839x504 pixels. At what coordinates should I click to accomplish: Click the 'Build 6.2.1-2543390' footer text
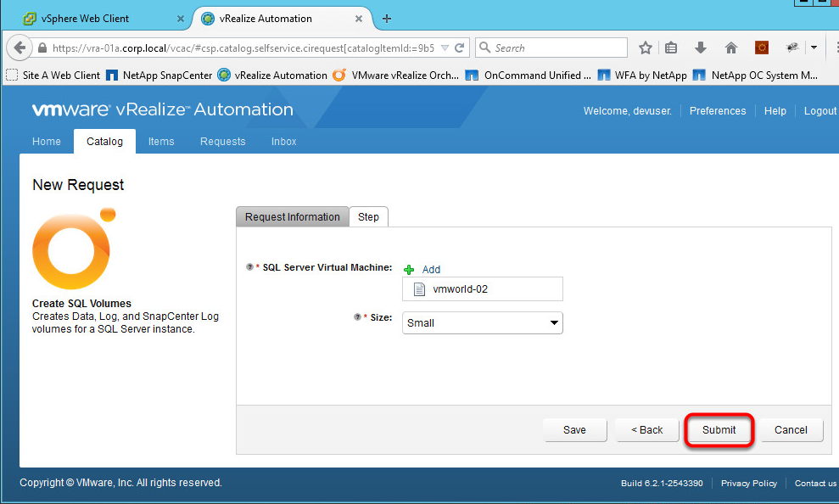coord(662,483)
